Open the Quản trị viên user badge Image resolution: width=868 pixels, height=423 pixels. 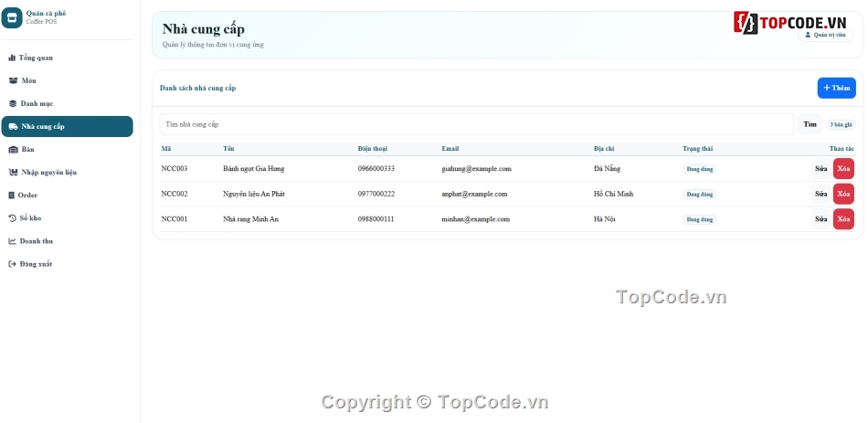825,35
